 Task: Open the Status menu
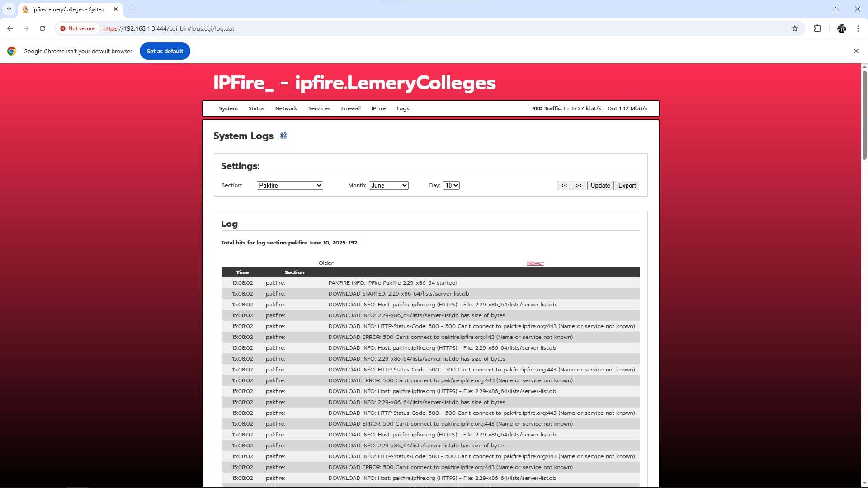coord(256,108)
